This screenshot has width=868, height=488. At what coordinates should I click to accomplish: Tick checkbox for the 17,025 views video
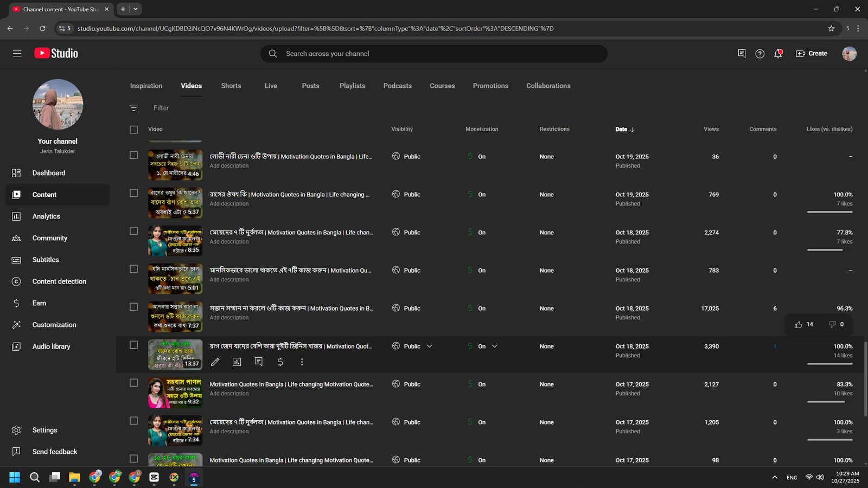[x=134, y=307]
